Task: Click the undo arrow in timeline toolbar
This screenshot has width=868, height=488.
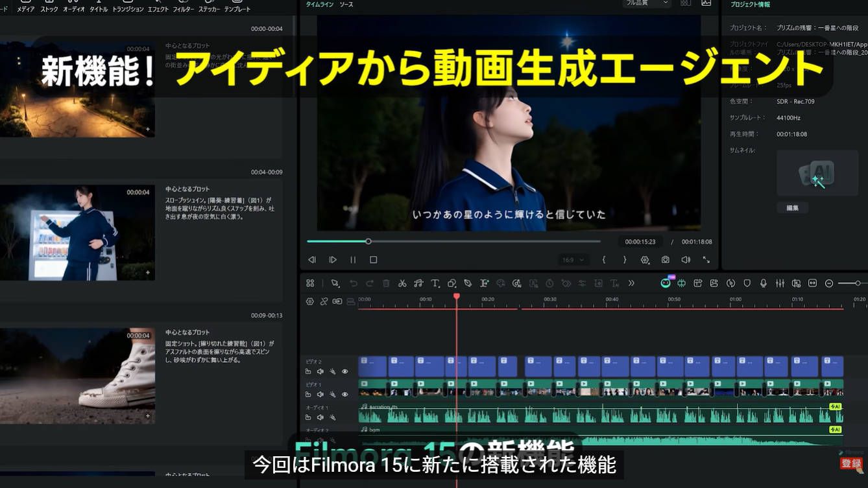Action: tap(354, 283)
